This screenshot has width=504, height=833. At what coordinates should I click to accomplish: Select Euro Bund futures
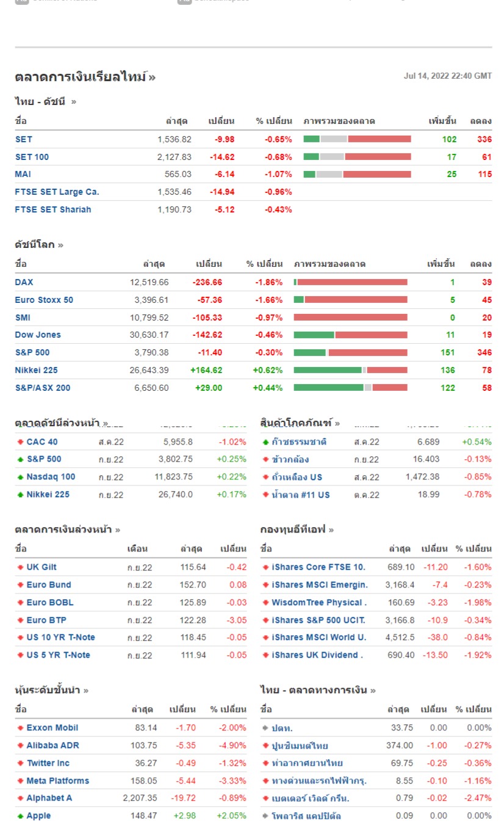pyautogui.click(x=49, y=585)
